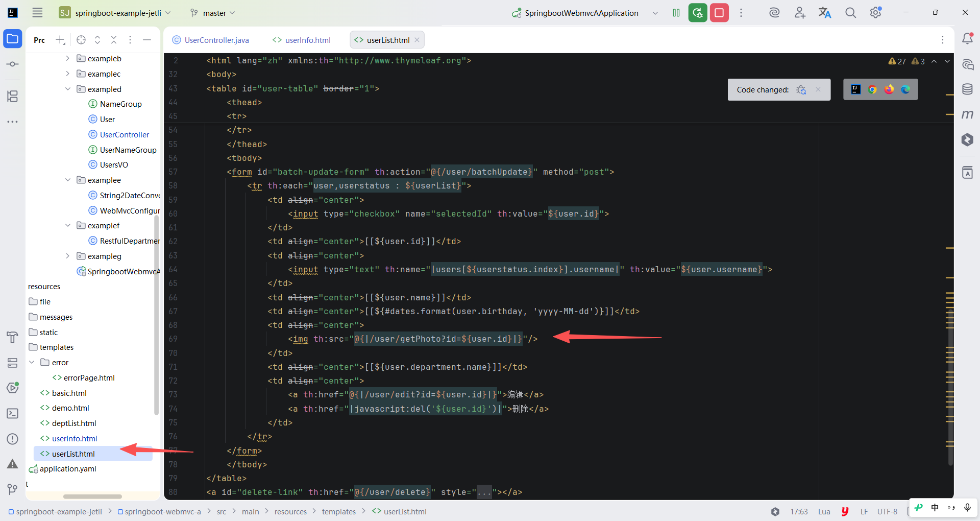Open preview in Firefox browser
Viewport: 980px width, 521px height.
tap(889, 89)
